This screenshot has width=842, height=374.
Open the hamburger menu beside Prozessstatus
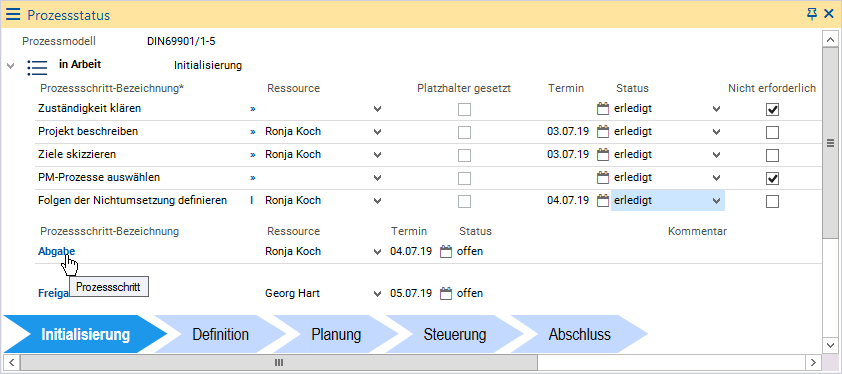point(13,15)
